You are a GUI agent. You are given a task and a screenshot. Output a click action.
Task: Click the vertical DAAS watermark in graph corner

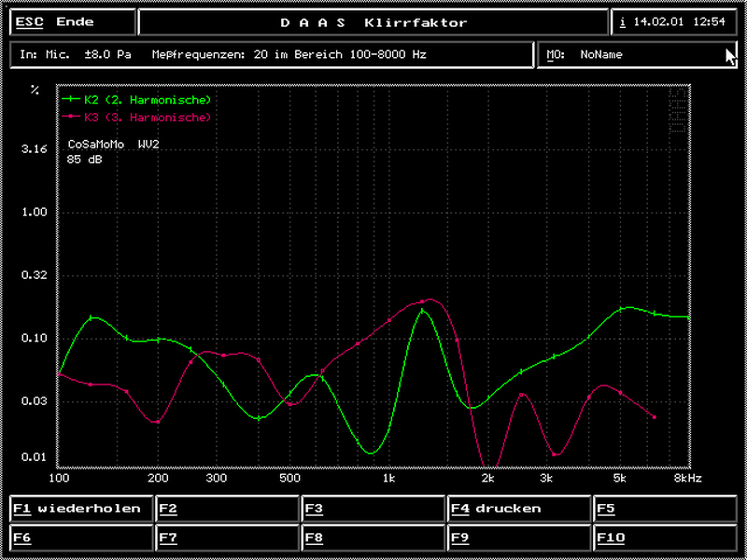679,112
